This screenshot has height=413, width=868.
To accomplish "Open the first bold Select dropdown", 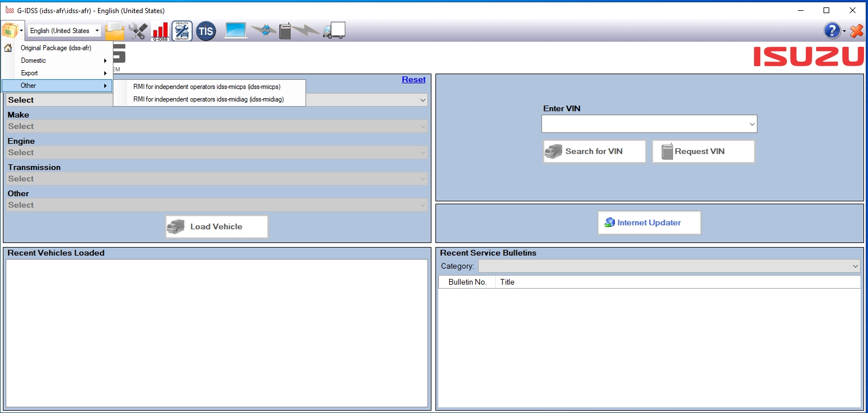I will [217, 100].
